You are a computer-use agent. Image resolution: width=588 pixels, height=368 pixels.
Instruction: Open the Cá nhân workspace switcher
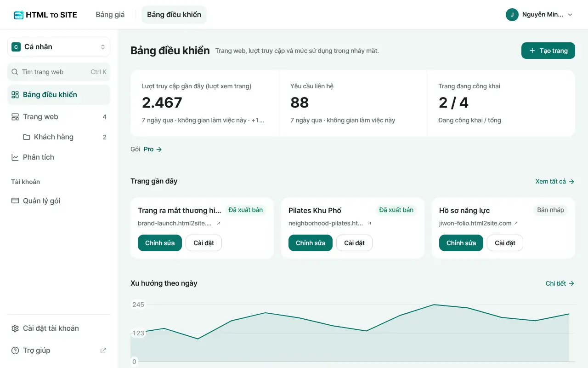point(59,47)
